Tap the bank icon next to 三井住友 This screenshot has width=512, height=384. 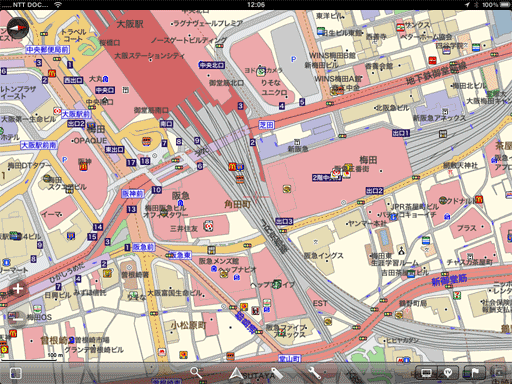click(209, 226)
